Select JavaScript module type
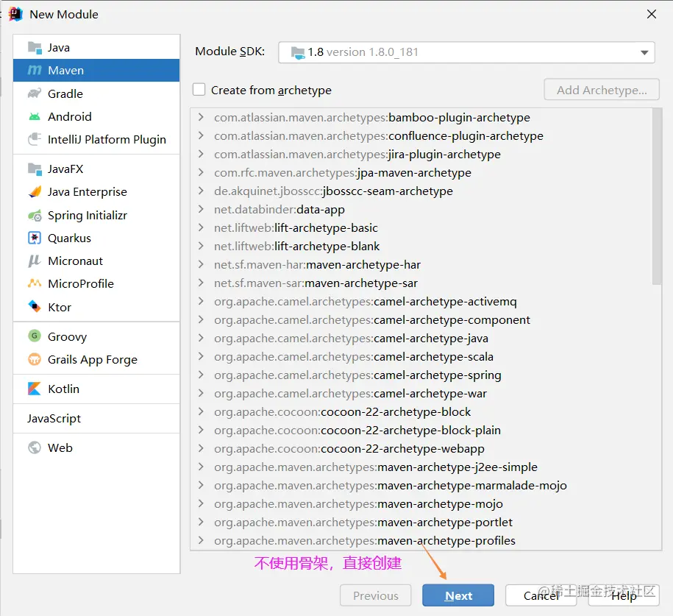The height and width of the screenshot is (616, 673). [x=96, y=419]
